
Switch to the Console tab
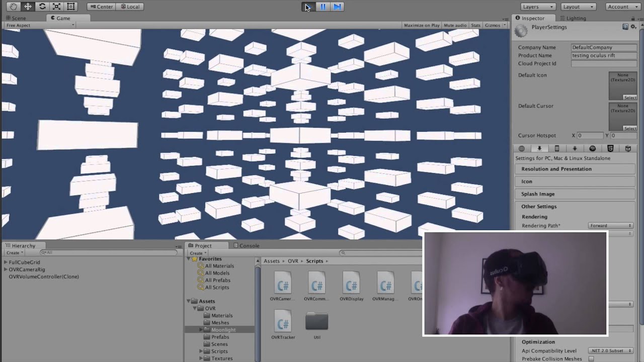246,246
